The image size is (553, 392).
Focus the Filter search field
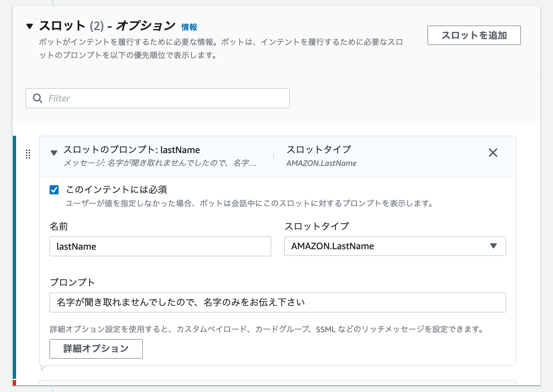click(x=158, y=98)
